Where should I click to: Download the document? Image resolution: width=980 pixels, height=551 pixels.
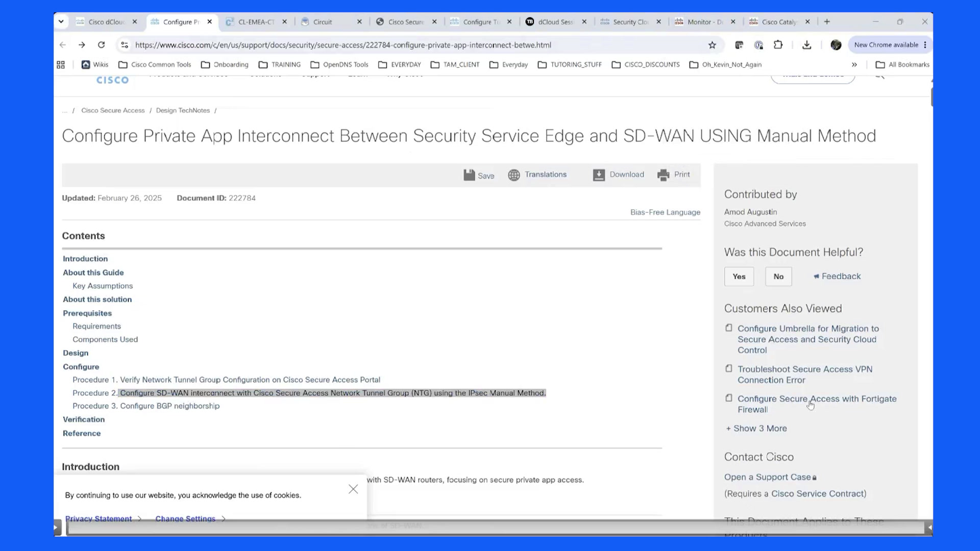(619, 174)
